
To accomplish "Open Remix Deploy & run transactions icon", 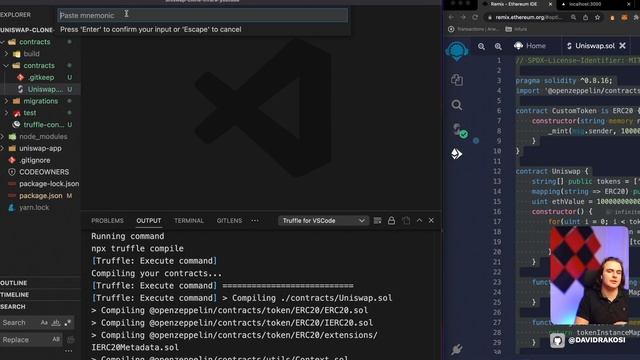I will pyautogui.click(x=456, y=154).
